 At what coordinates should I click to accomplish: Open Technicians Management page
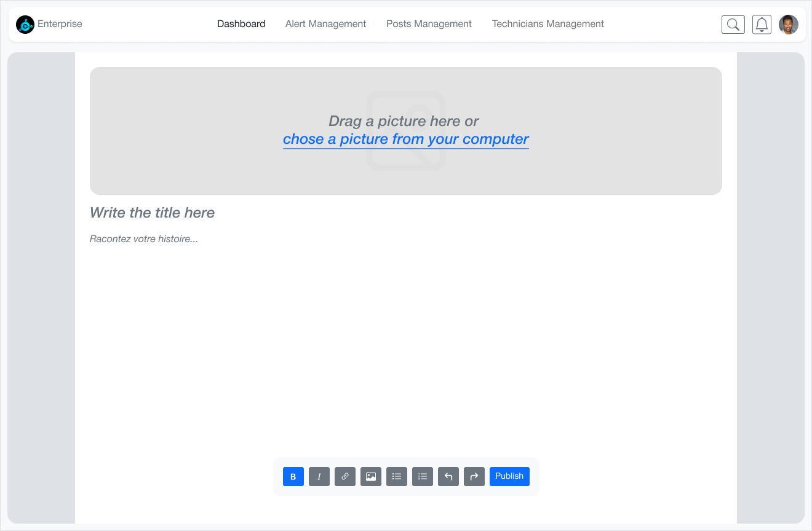click(x=548, y=24)
